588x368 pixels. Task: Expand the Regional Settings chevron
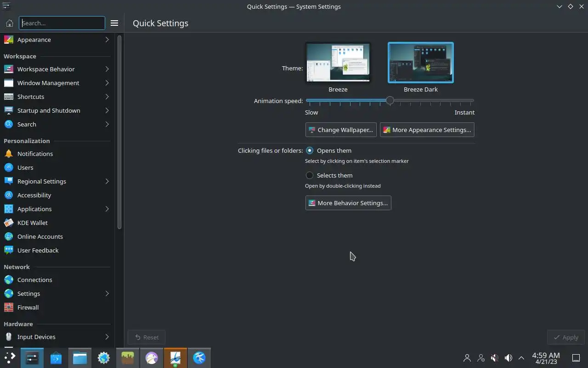(107, 181)
